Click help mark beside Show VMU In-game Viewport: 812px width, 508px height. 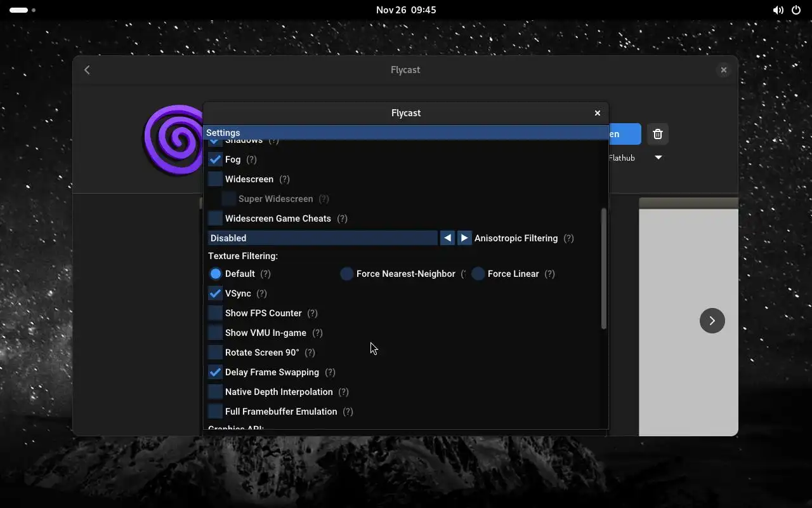pos(318,333)
